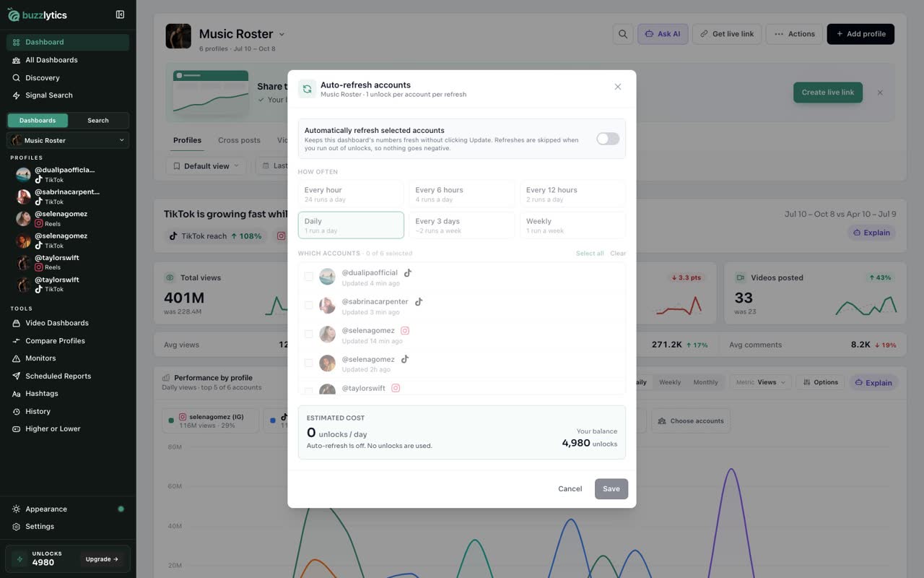Image resolution: width=924 pixels, height=578 pixels.
Task: Open the Hashtags tool
Action: click(68, 394)
